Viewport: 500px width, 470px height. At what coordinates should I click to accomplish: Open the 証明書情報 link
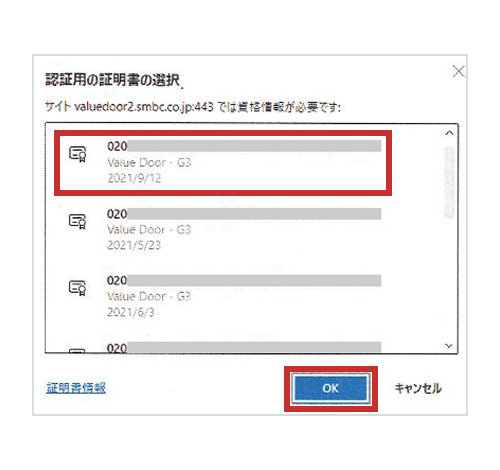pos(76,388)
